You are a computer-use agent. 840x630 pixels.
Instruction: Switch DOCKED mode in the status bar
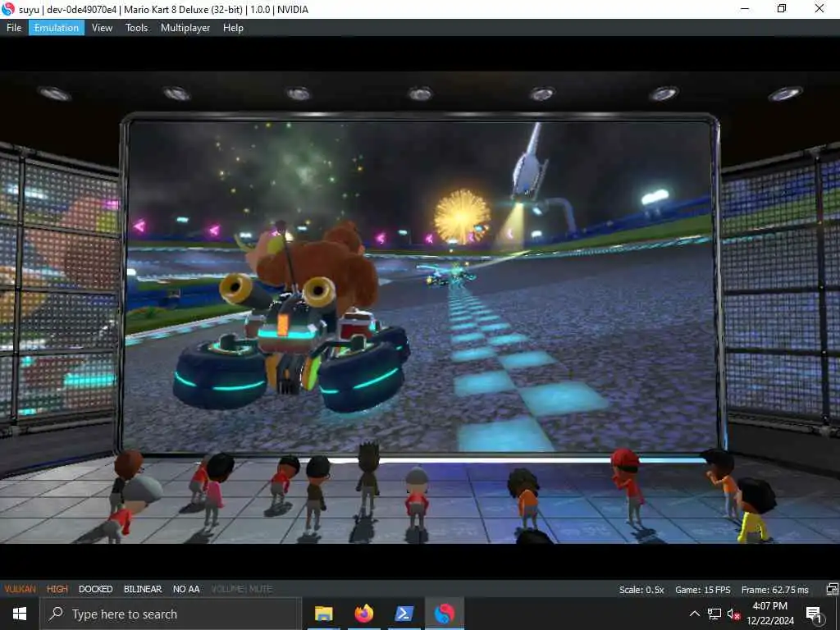(x=95, y=589)
